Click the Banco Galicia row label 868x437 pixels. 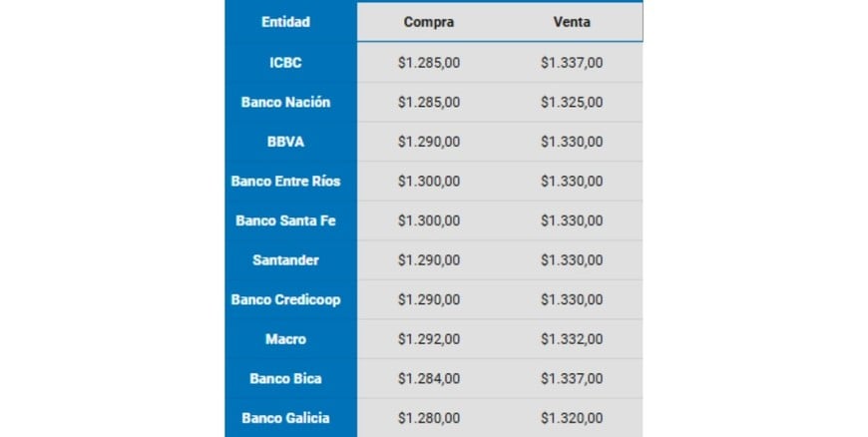285,418
